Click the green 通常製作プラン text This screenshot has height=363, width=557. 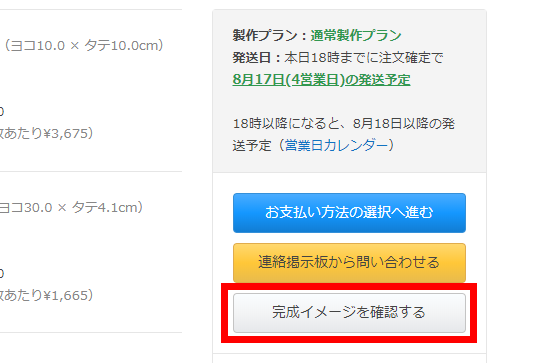(356, 36)
